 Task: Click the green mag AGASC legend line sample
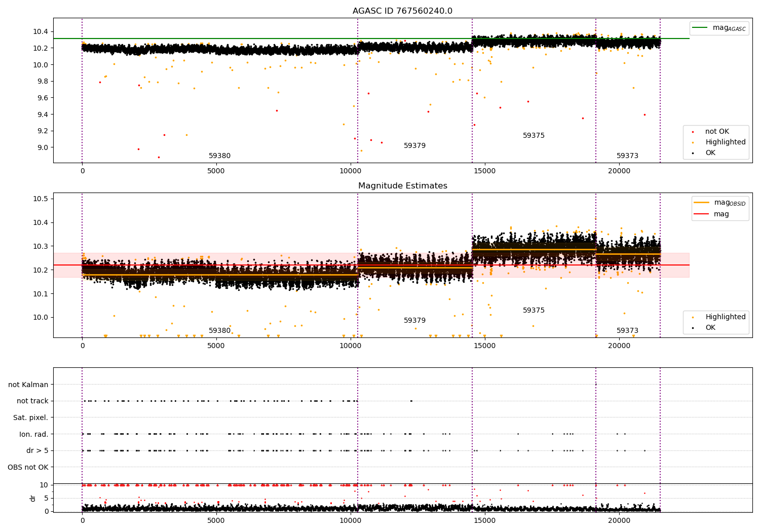click(700, 28)
